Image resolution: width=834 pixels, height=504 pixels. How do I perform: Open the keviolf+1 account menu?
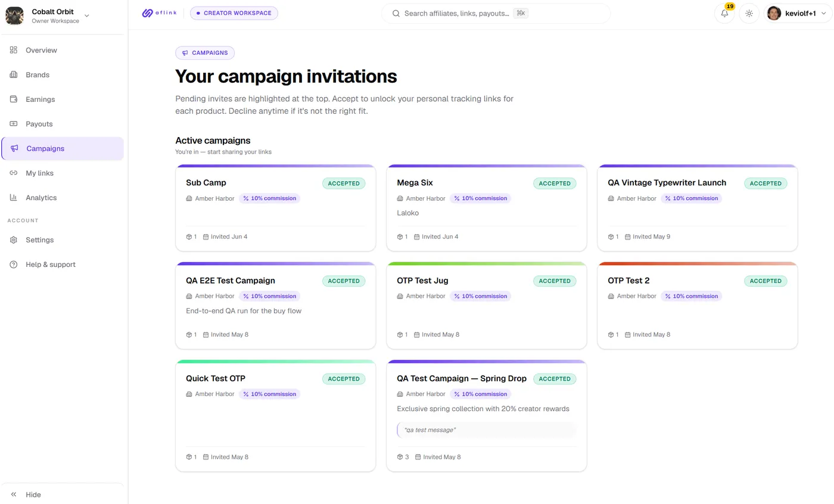tap(796, 13)
